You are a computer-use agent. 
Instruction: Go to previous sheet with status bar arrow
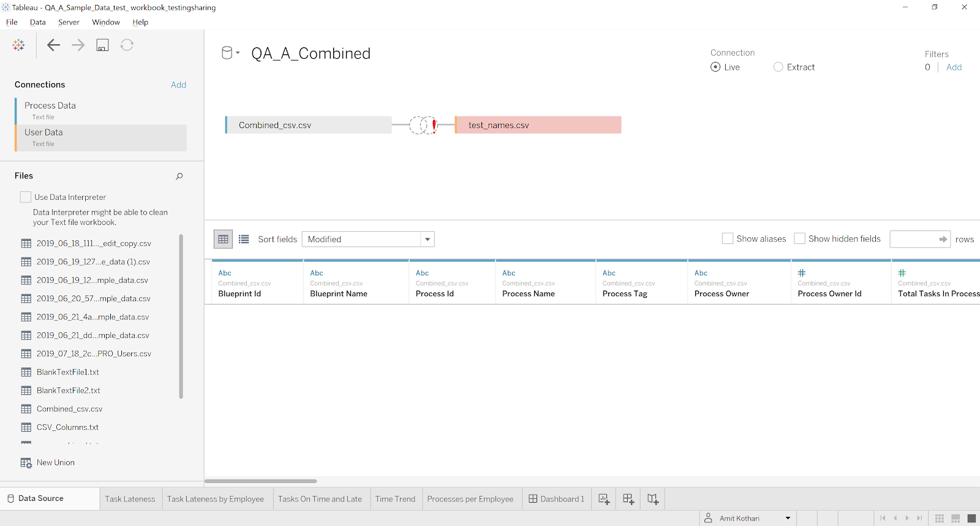895,518
